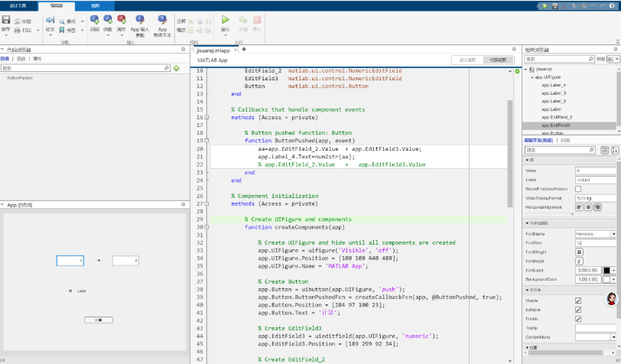Uncheck the Editable checkbox

(x=578, y=310)
